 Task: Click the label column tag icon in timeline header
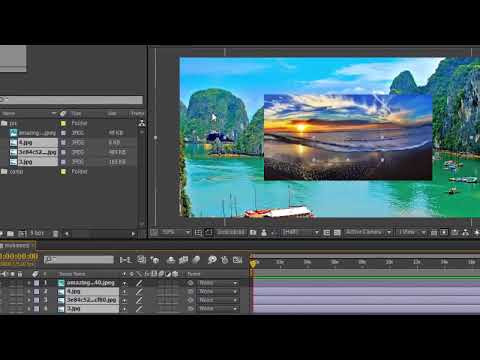(x=35, y=274)
